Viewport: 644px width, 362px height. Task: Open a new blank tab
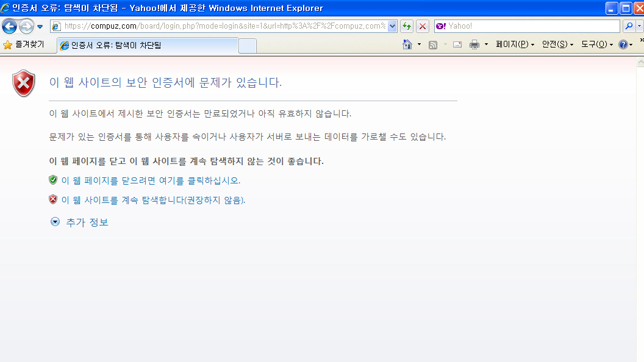[x=248, y=46]
